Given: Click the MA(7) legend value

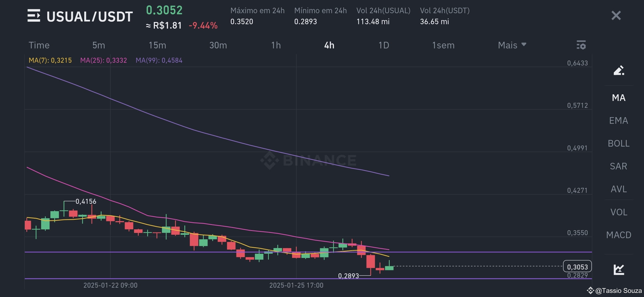Looking at the screenshot, I should [50, 60].
